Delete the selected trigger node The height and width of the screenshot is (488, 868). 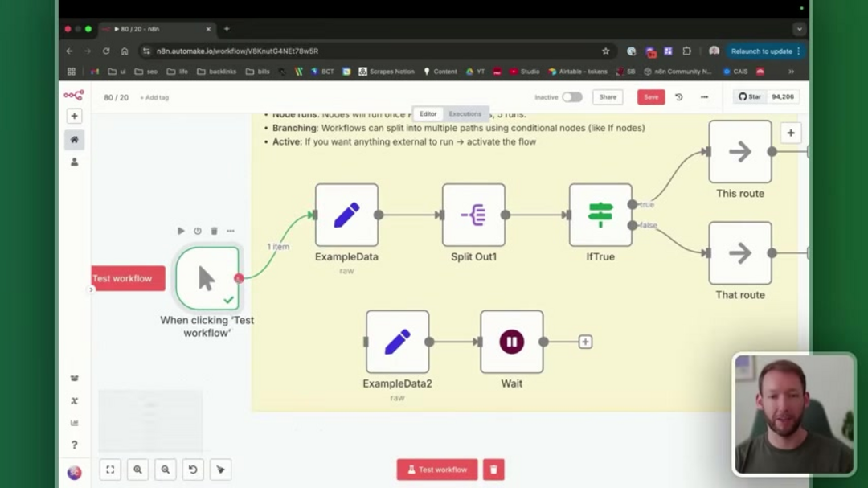[x=214, y=231]
